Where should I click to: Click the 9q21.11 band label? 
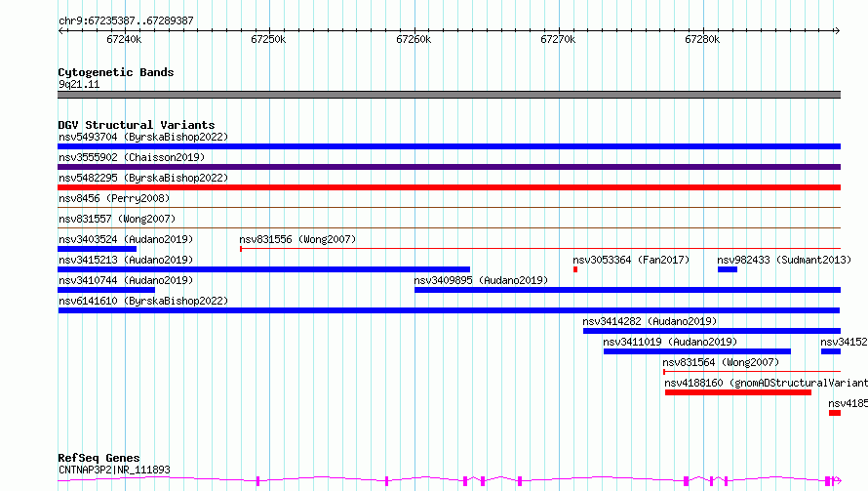(79, 84)
